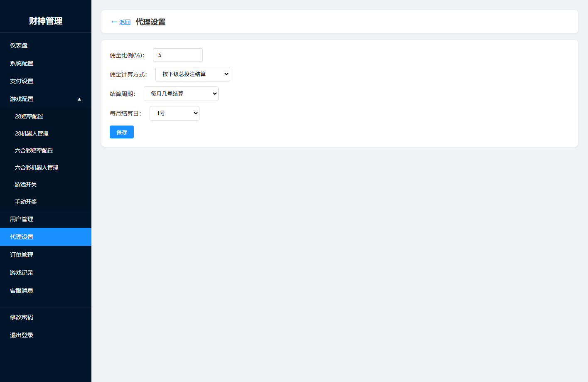Open 六合彩机器人管理 submenu item
This screenshot has width=588, height=382.
46,168
